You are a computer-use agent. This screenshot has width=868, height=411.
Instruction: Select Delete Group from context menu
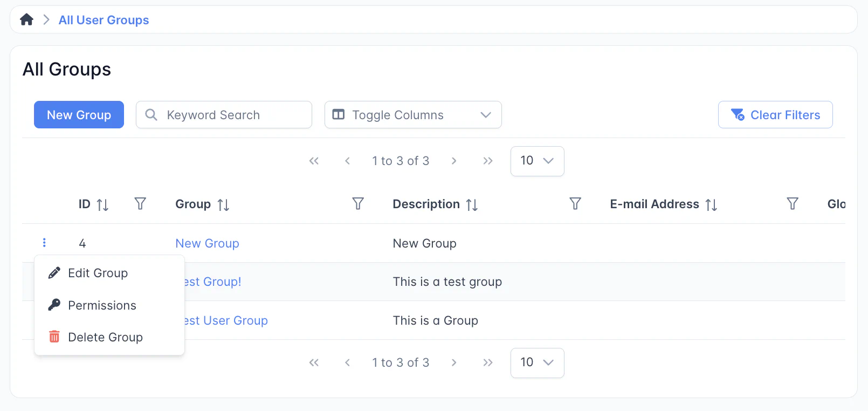(x=105, y=337)
